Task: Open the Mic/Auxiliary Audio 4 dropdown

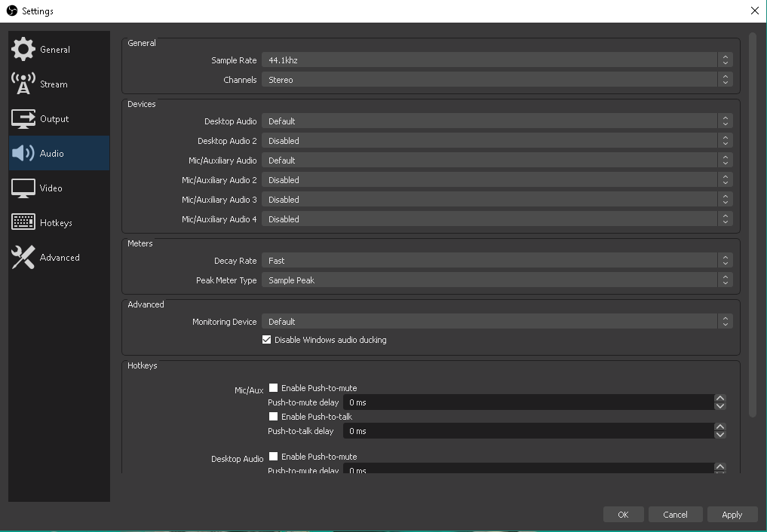Action: [497, 219]
